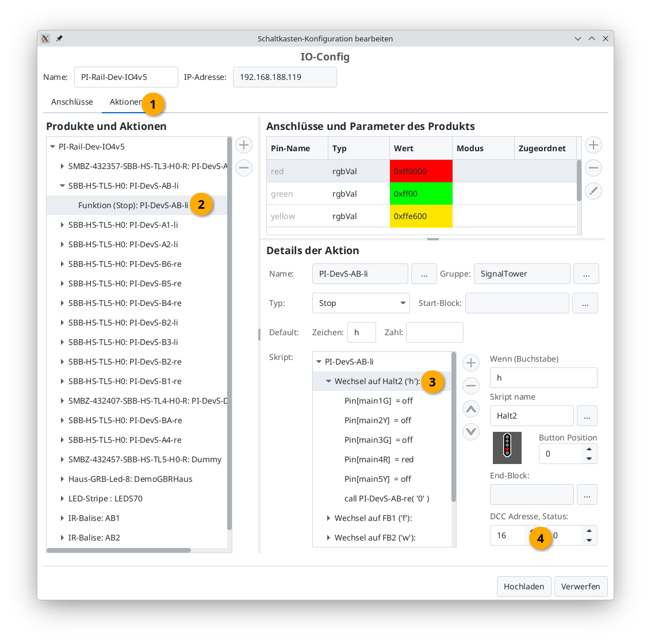Edit the selected pin with the pencil icon
Viewport: 651px width, 644px height.
pos(593,191)
